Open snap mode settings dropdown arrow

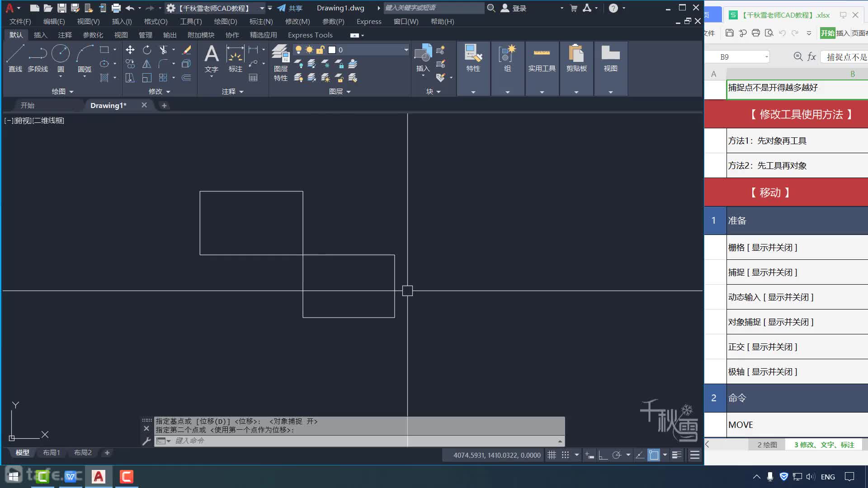coord(576,455)
